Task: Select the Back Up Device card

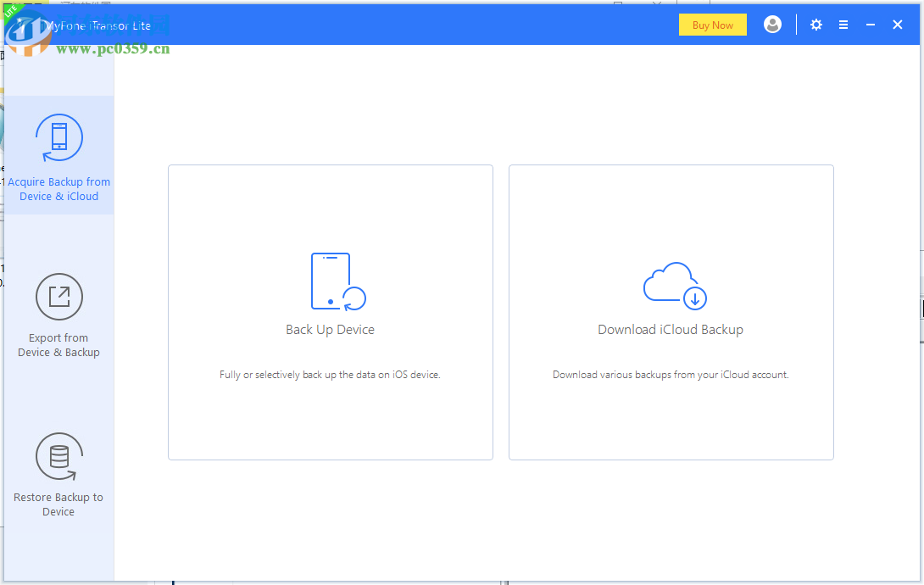Action: pyautogui.click(x=330, y=311)
